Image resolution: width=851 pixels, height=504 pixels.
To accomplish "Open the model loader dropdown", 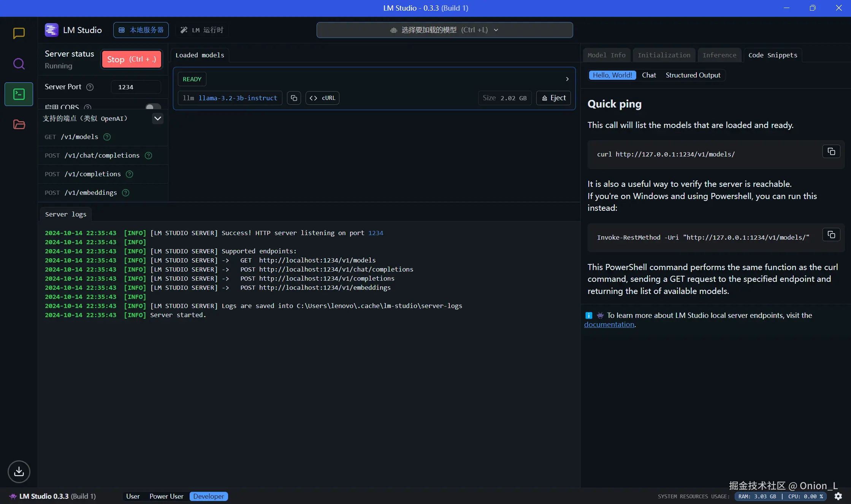I will pyautogui.click(x=444, y=30).
